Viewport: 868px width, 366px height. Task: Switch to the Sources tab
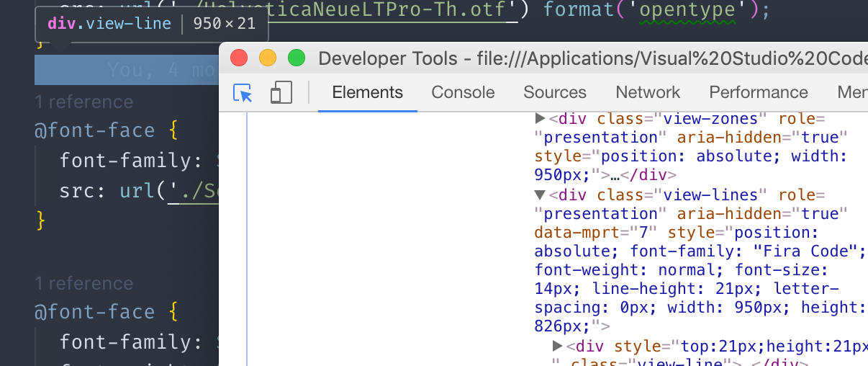(555, 92)
